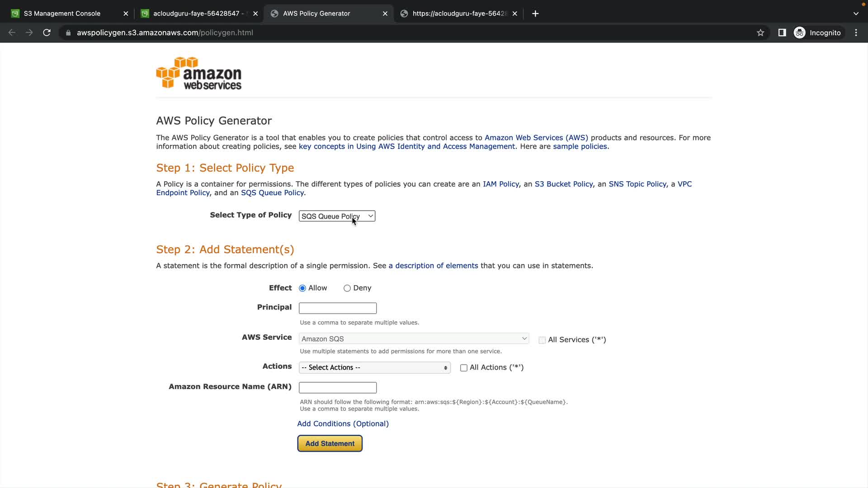Screen dimensions: 868x488
Task: Click the site lock icon in address bar
Action: tap(68, 33)
